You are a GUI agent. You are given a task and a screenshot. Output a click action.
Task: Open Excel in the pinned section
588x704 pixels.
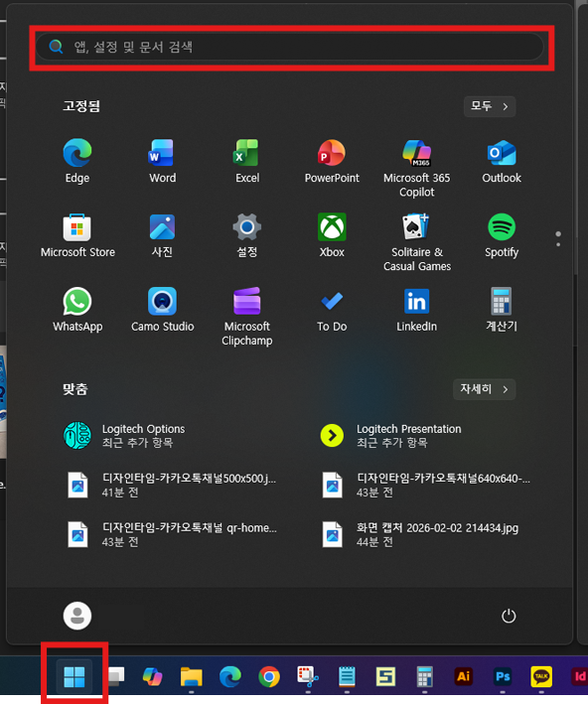point(247,161)
